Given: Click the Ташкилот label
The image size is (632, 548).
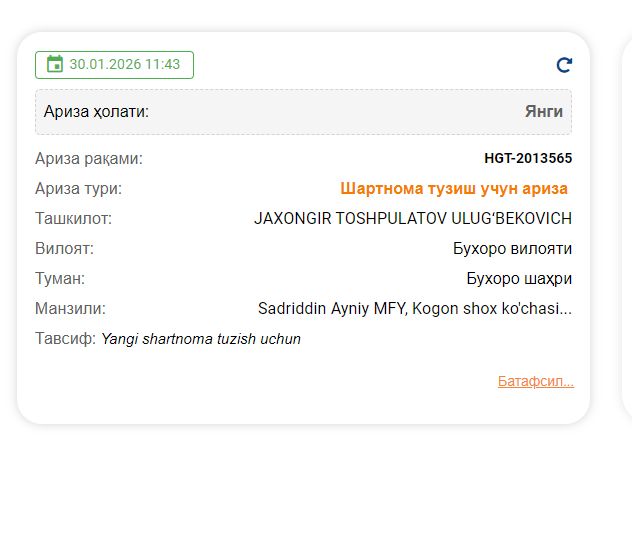Looking at the screenshot, I should [73, 218].
